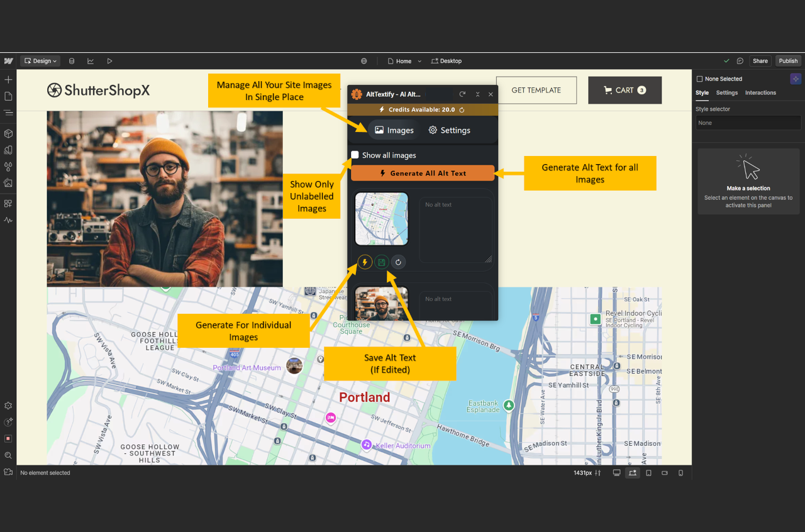Viewport: 805px width, 532px height.
Task: Open the Variables panel in left sidebar
Action: [8, 150]
